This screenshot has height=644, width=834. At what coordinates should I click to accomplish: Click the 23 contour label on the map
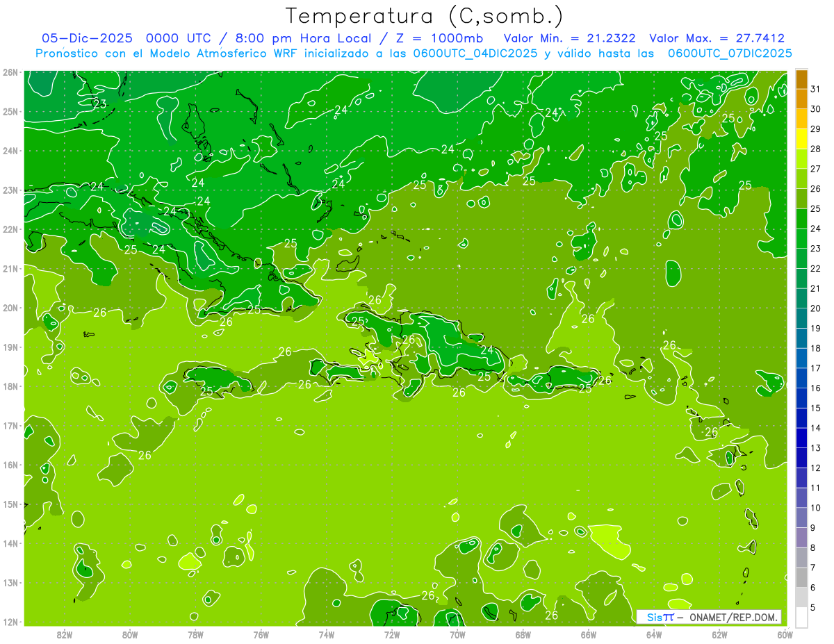100,104
